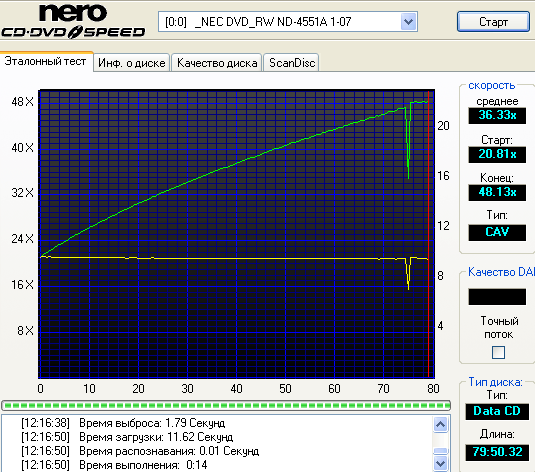Screen dimensions: 535x472
Task: Click the log scroll down arrow
Action: [440, 464]
